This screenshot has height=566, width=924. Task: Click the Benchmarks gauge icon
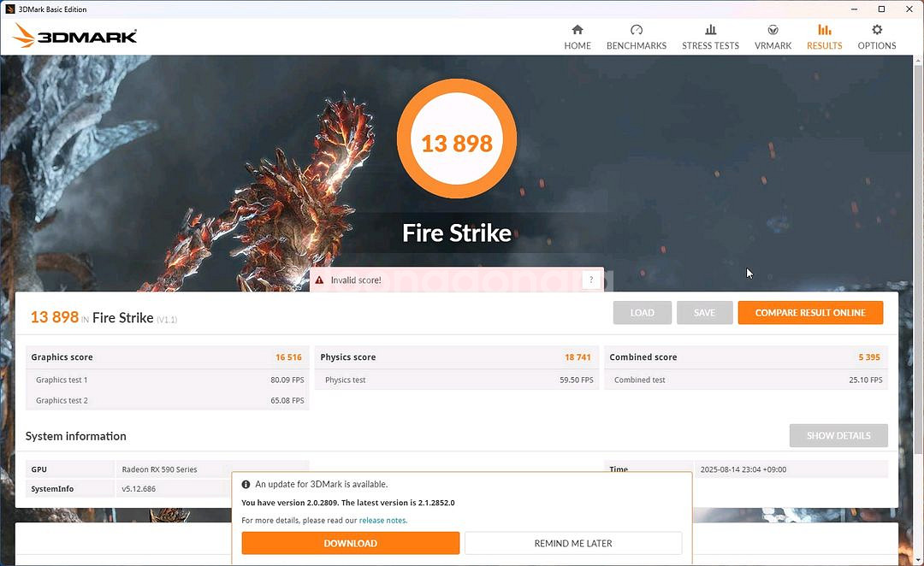[637, 29]
